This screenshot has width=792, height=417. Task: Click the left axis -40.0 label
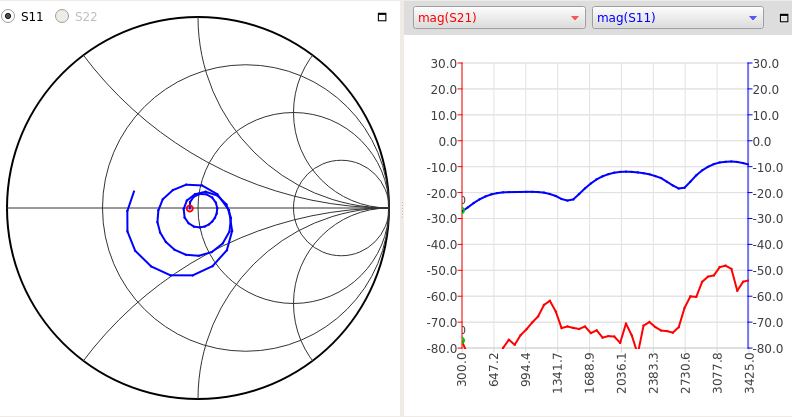tap(441, 245)
